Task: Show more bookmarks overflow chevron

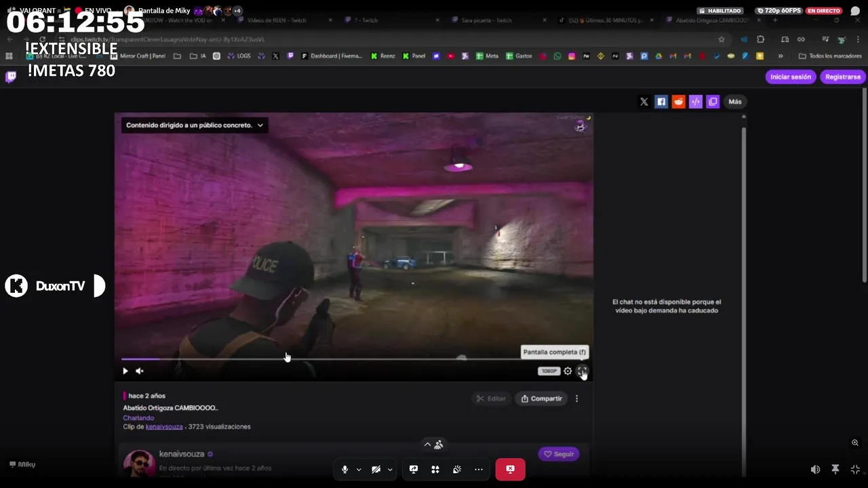Action: tap(781, 56)
